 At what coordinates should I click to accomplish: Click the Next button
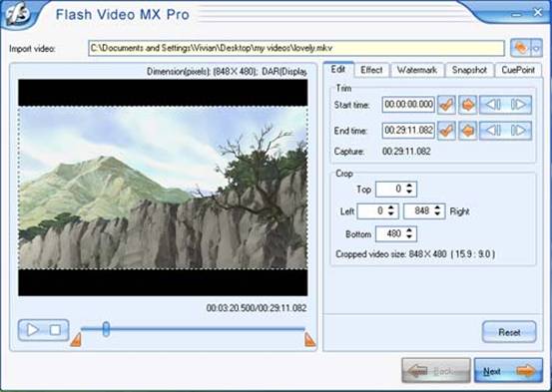pyautogui.click(x=508, y=371)
